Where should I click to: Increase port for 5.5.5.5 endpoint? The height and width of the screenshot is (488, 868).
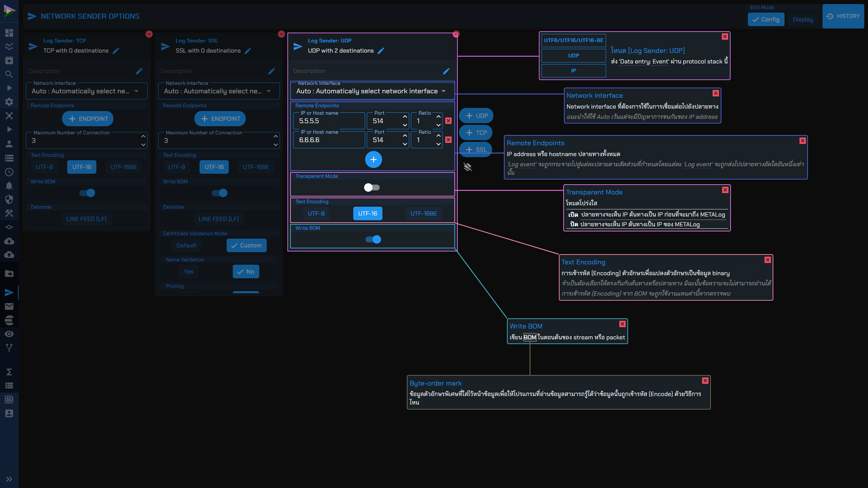coord(405,117)
